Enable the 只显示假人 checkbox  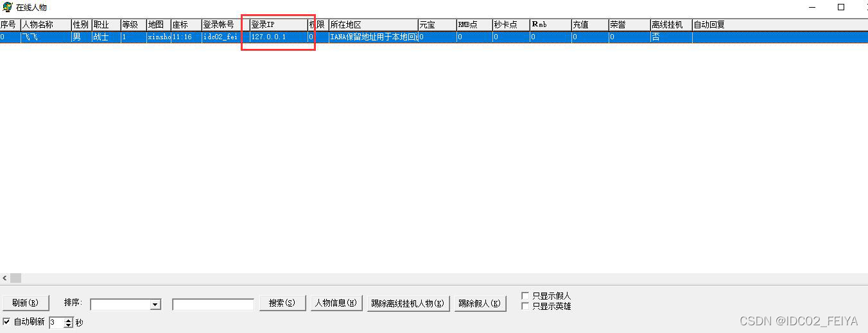point(525,296)
